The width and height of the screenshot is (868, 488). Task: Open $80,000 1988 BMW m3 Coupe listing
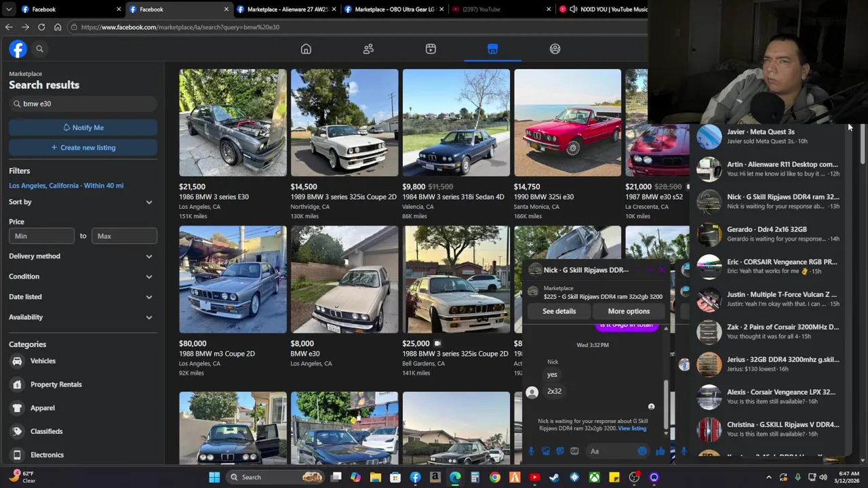coord(233,302)
